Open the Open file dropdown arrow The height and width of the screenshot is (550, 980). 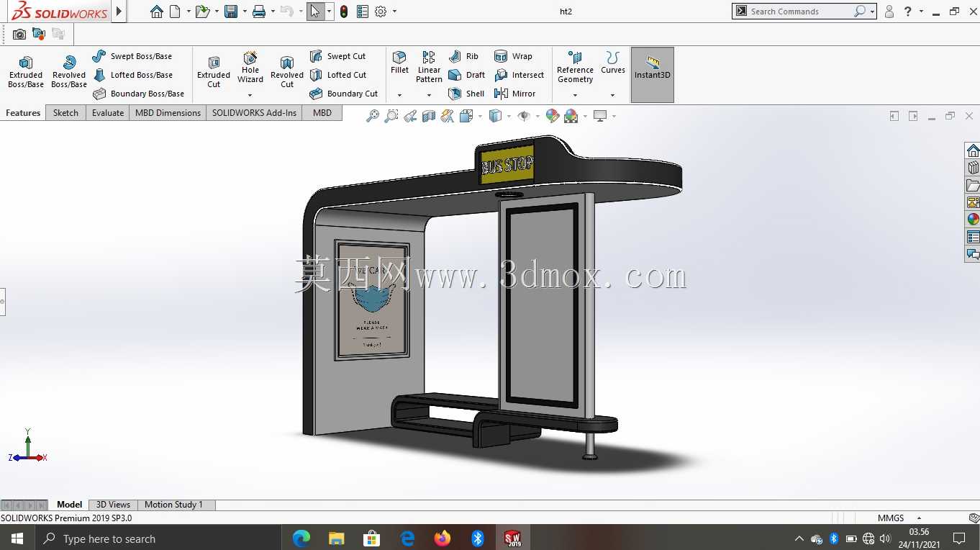tap(217, 12)
